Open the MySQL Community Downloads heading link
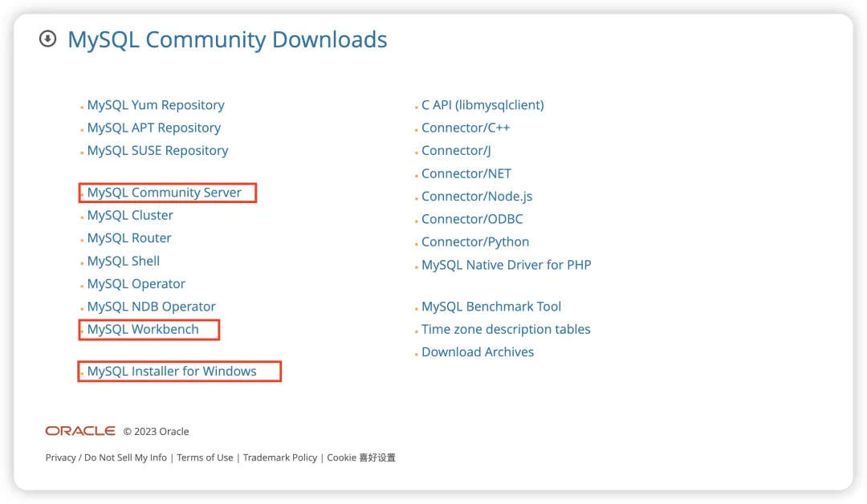This screenshot has width=867, height=504. [227, 40]
